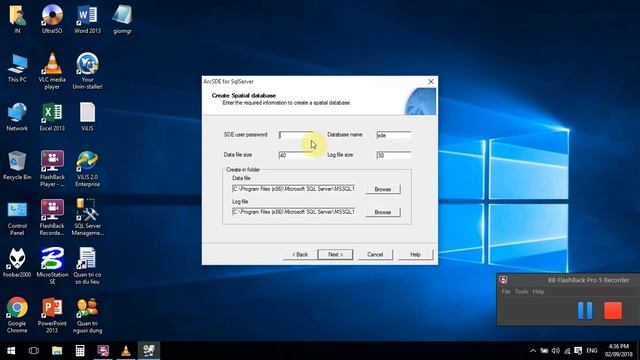This screenshot has height=360, width=640.
Task: Open the Word 2013 desktop shortcut
Action: point(87,18)
